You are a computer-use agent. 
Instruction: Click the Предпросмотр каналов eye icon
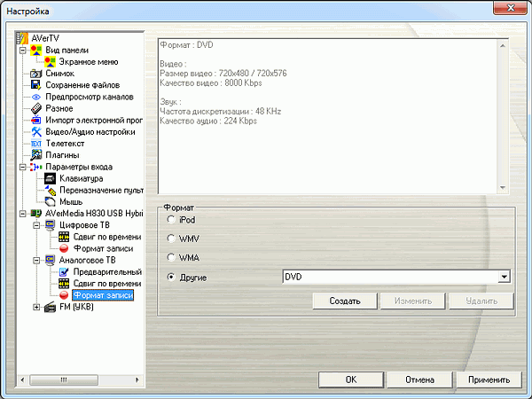[36, 97]
